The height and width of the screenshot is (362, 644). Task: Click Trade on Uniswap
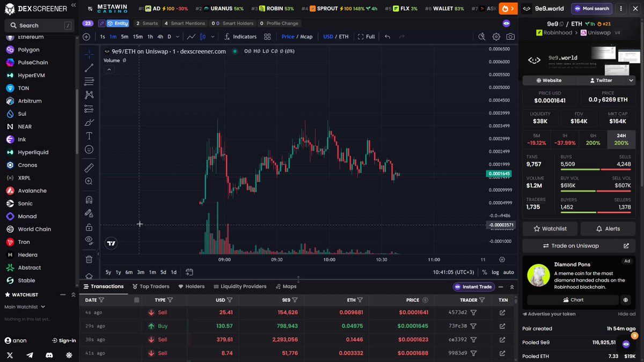click(570, 246)
